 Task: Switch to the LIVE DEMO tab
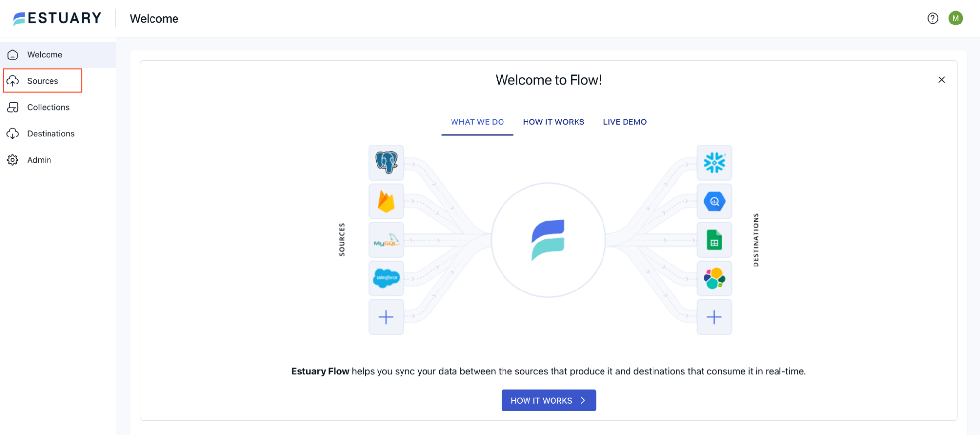tap(625, 122)
